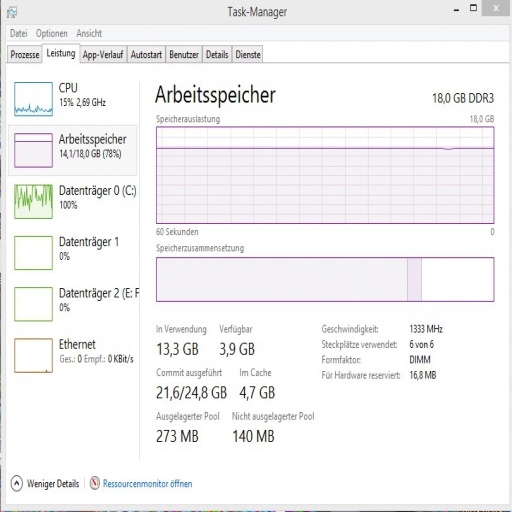This screenshot has height=512, width=512.
Task: Select the Ethernet network graph
Action: pyautogui.click(x=33, y=355)
